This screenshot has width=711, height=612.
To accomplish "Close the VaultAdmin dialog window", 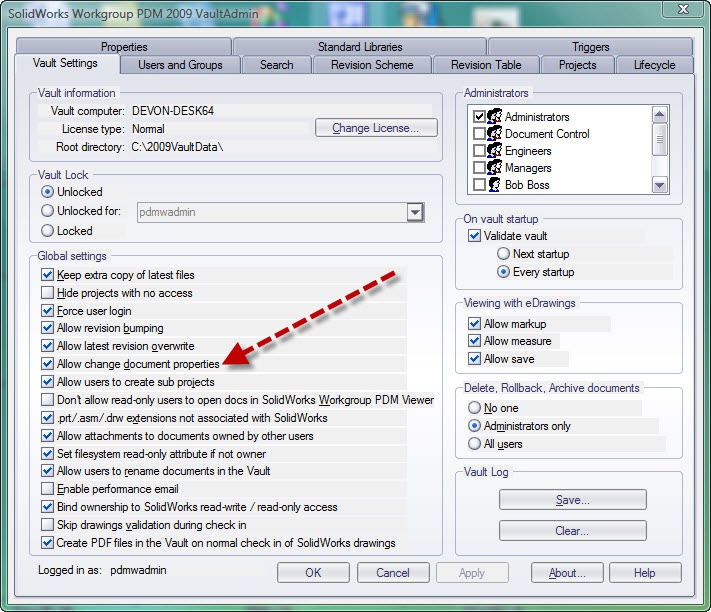I will 683,9.
